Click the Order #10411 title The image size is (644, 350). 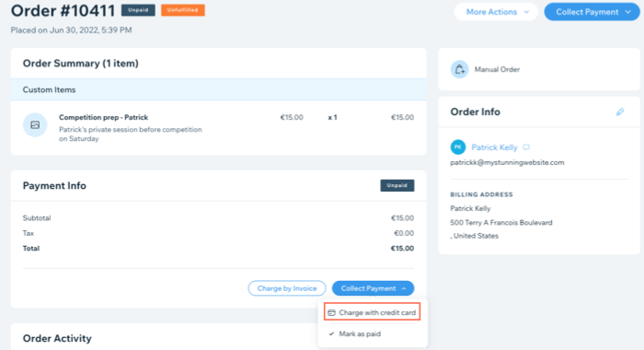[63, 11]
